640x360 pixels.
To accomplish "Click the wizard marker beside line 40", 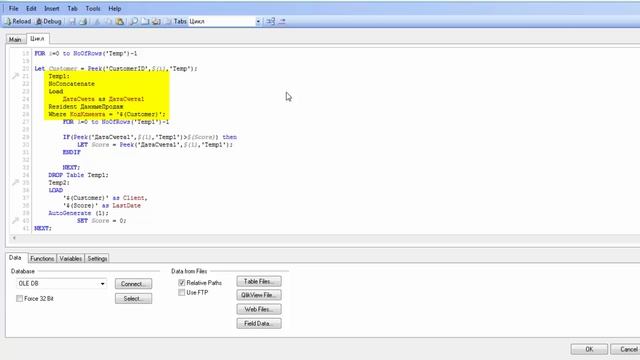I will [x=16, y=220].
